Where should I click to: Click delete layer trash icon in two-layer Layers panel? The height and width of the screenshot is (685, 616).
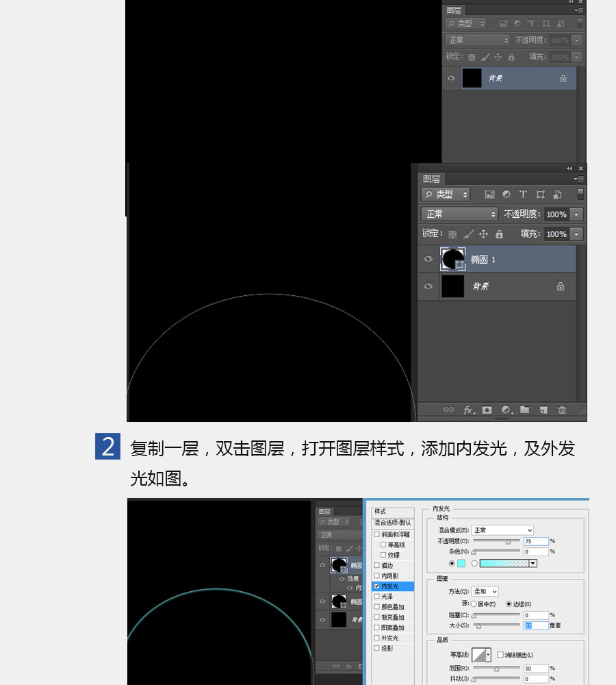[563, 410]
